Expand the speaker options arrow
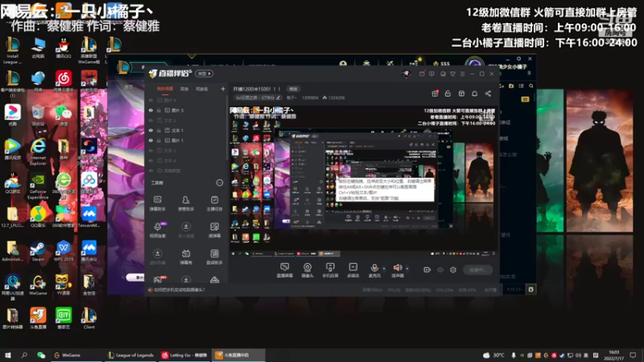 [x=407, y=269]
